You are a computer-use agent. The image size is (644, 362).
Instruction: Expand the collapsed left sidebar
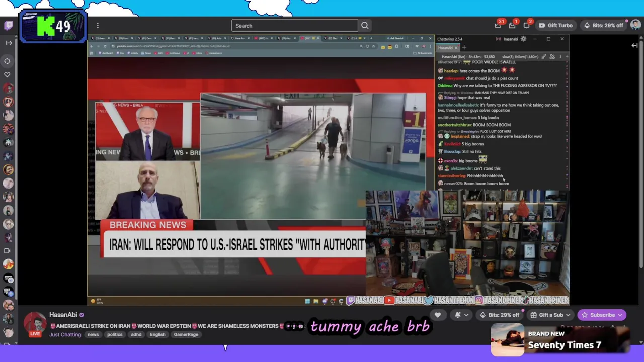(x=9, y=43)
